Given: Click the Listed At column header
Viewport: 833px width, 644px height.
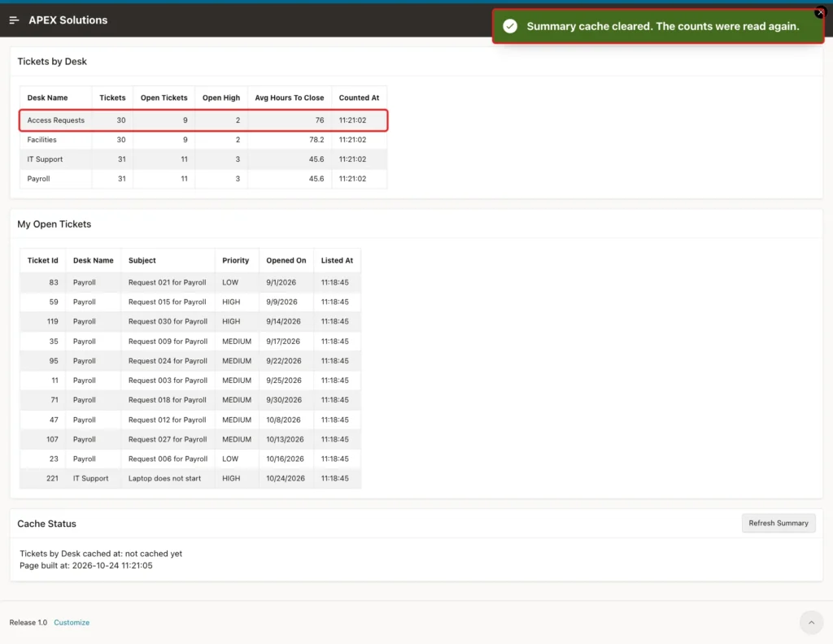Looking at the screenshot, I should pos(337,260).
